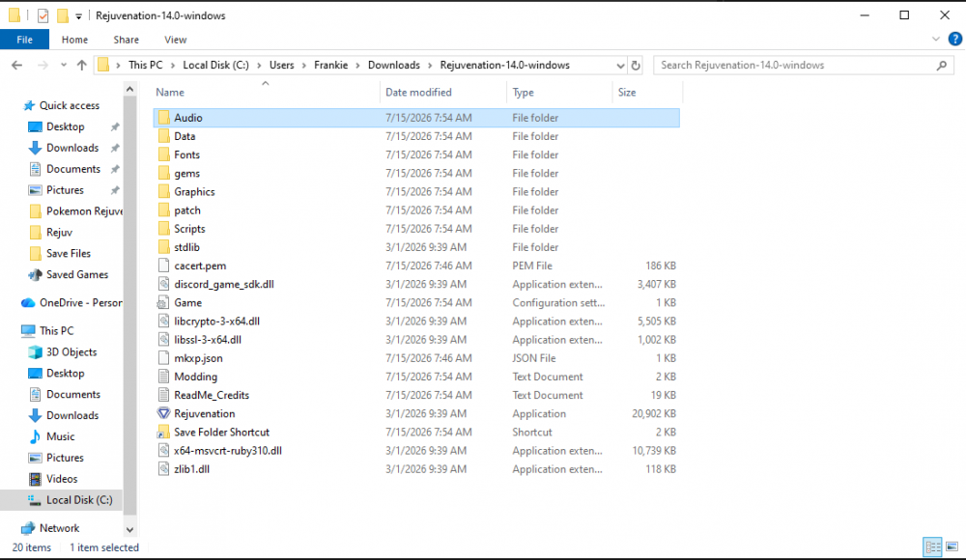The image size is (966, 560).
Task: Open the Pokemon Rejuv pinned folder
Action: point(84,211)
